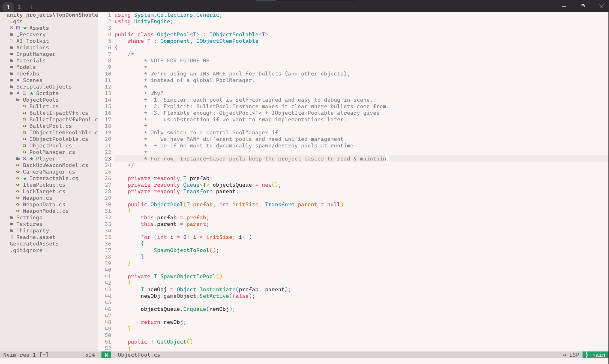Switch to tab 1
This screenshot has height=364, width=609.
pyautogui.click(x=8, y=7)
